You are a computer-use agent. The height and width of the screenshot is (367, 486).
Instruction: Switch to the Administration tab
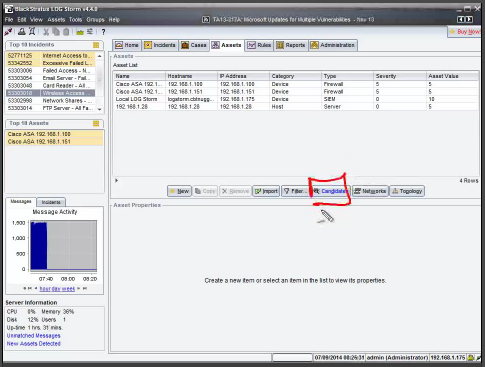click(333, 45)
